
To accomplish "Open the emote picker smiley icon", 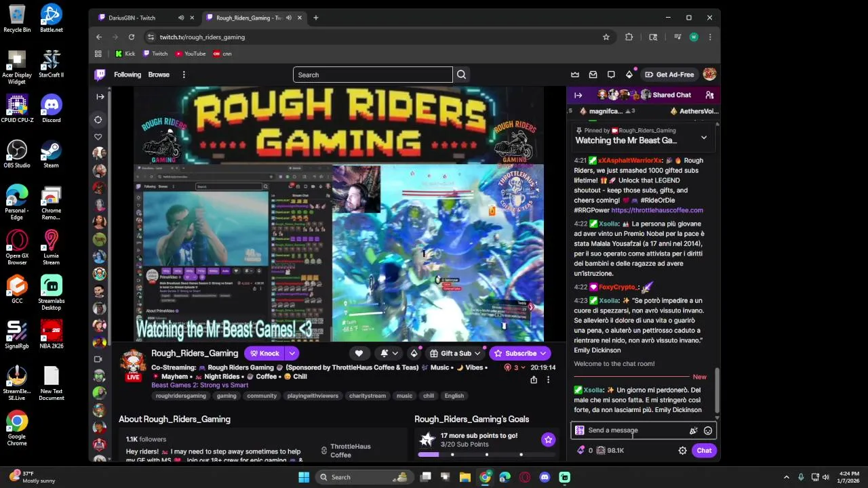I will pos(708,430).
